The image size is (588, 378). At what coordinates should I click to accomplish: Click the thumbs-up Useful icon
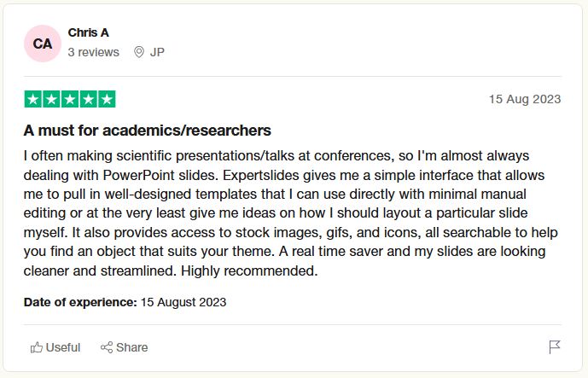point(37,347)
